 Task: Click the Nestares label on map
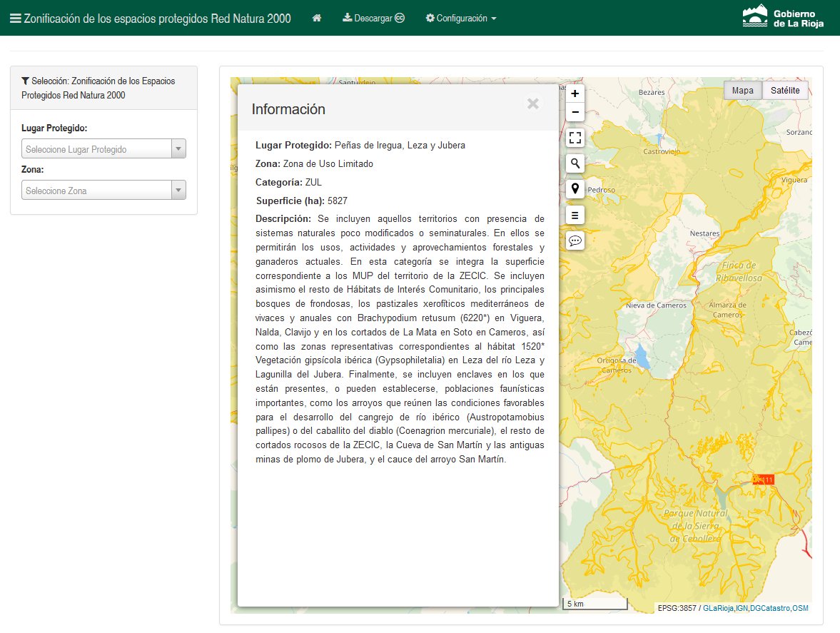[704, 233]
